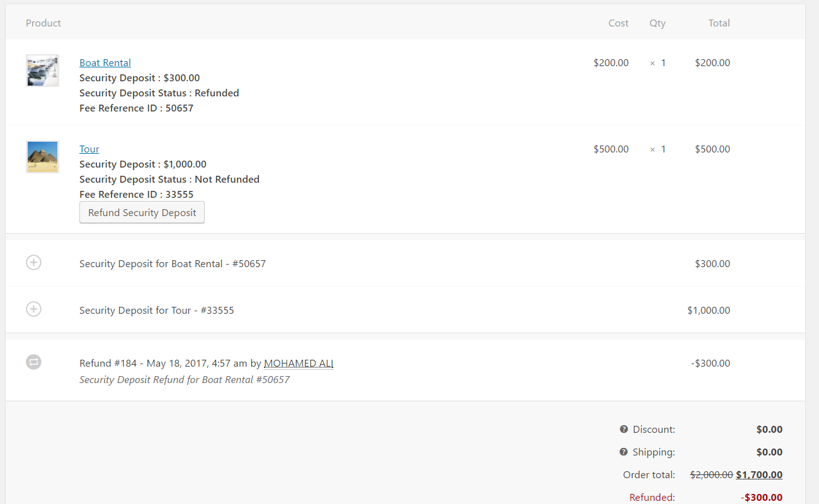Open the Boat Rental product thumbnail
This screenshot has height=504, width=819.
click(x=43, y=71)
